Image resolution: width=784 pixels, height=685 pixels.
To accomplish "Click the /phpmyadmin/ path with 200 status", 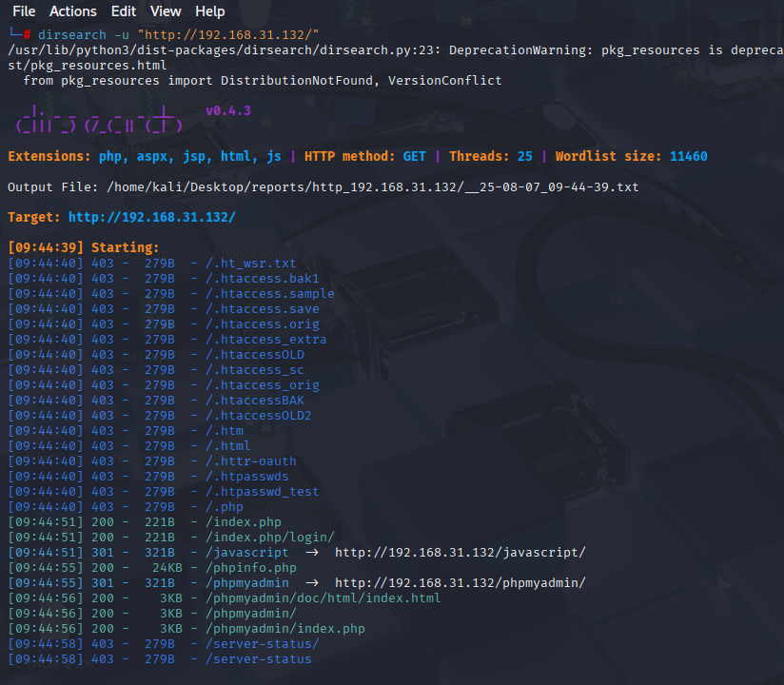I will point(251,614).
